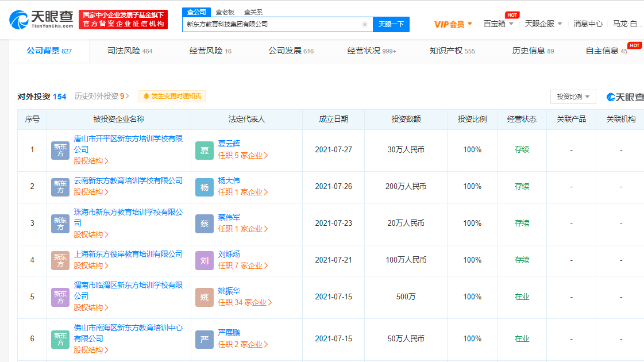Click the 新东方 logo icon in row 4
Image resolution: width=644 pixels, height=362 pixels.
[60, 260]
